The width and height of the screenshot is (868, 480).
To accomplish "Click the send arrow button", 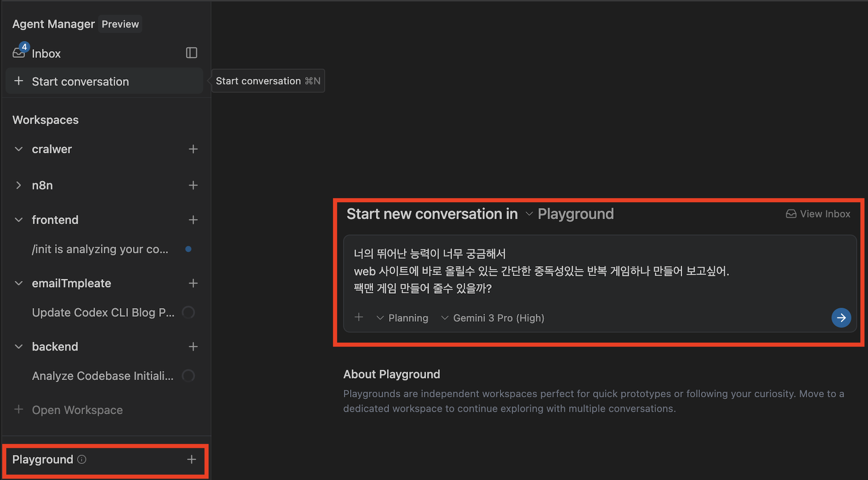I will [x=841, y=318].
